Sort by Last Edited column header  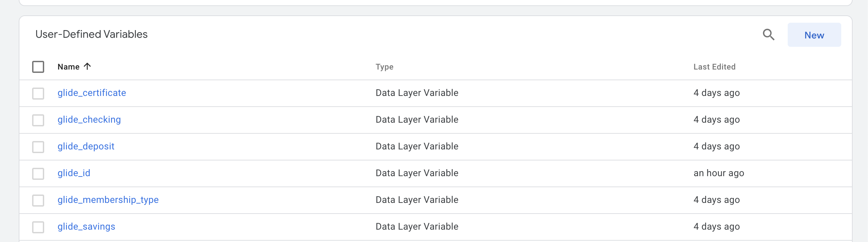tap(714, 67)
